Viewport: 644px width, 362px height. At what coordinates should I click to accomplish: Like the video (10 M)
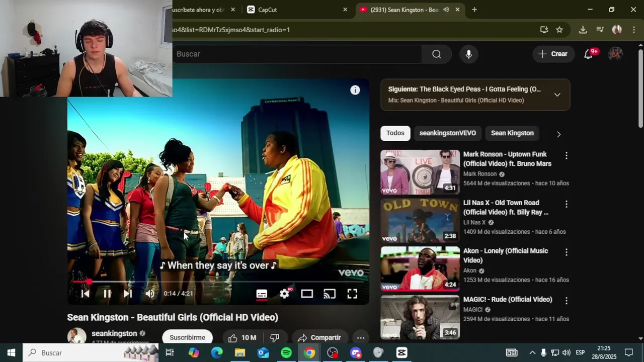(242, 337)
